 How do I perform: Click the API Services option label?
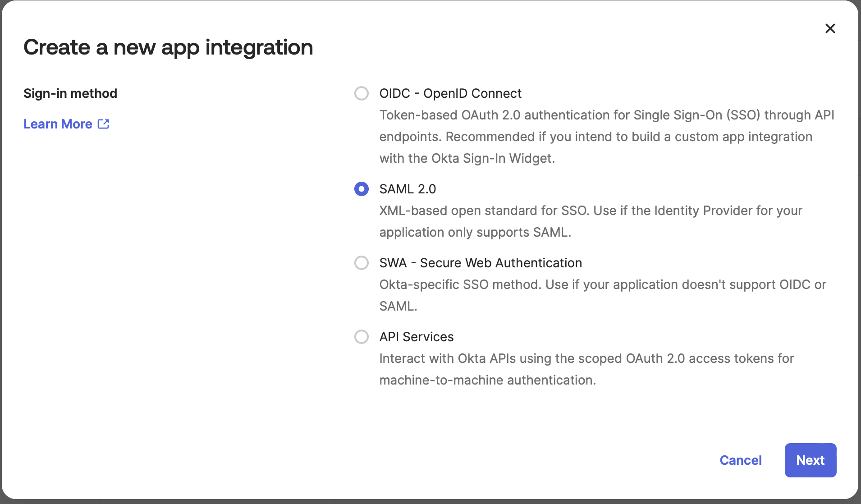tap(416, 337)
